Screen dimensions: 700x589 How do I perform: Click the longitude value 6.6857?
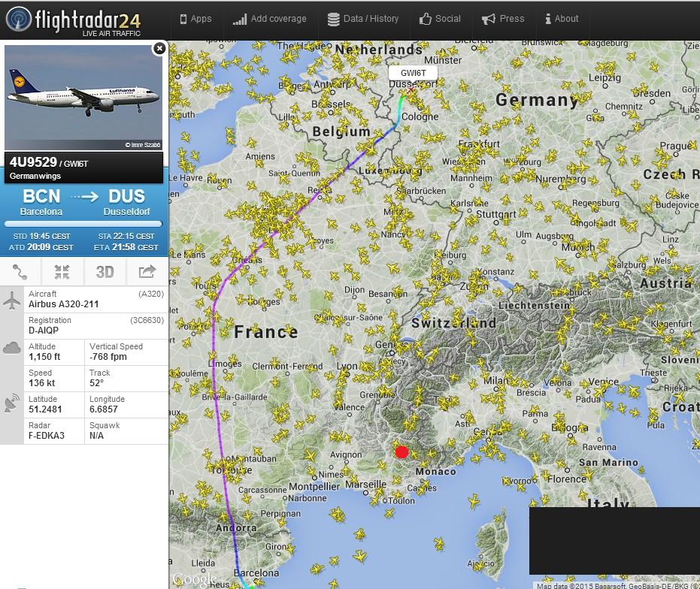coord(104,409)
